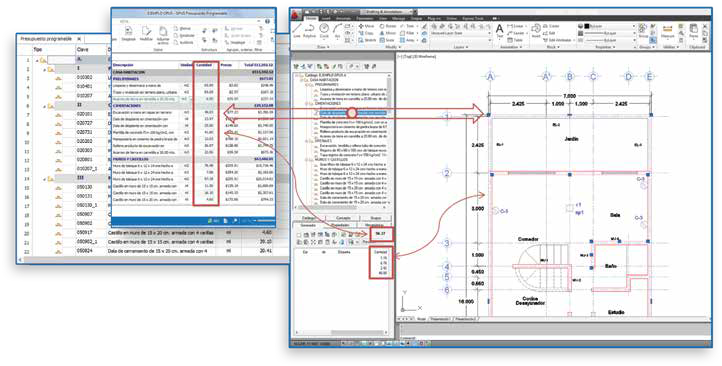The height and width of the screenshot is (366, 722).
Task: Click the horizontal scrollbar of catalog tree
Action: (x=341, y=206)
